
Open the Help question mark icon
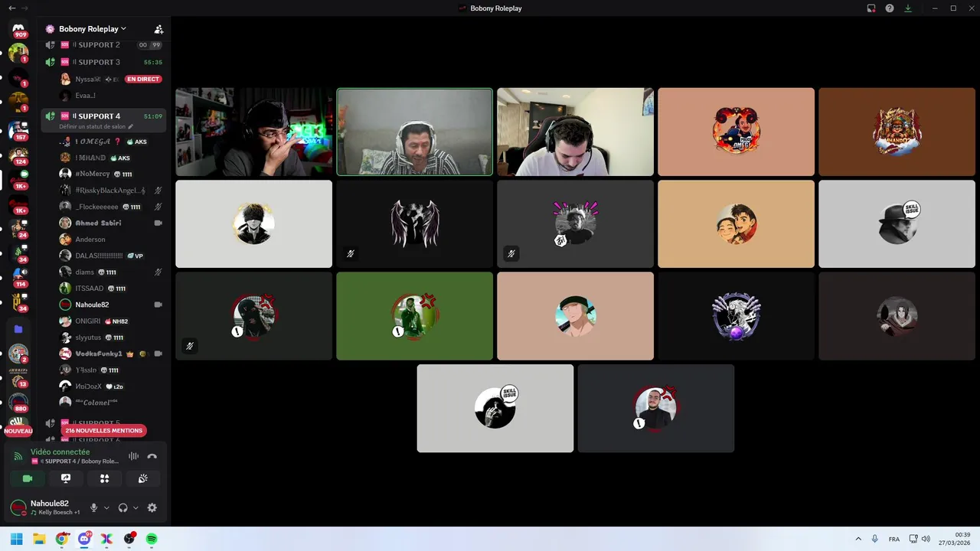point(890,8)
